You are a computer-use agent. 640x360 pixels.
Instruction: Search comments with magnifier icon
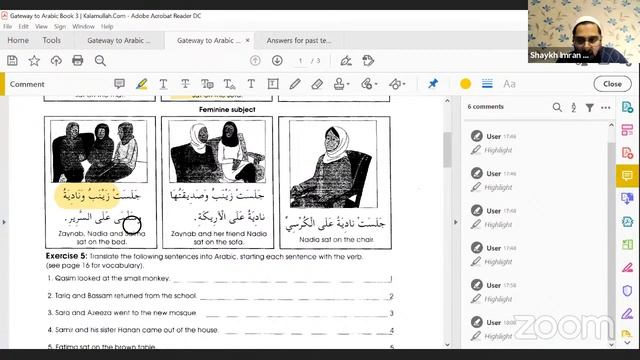pyautogui.click(x=557, y=107)
